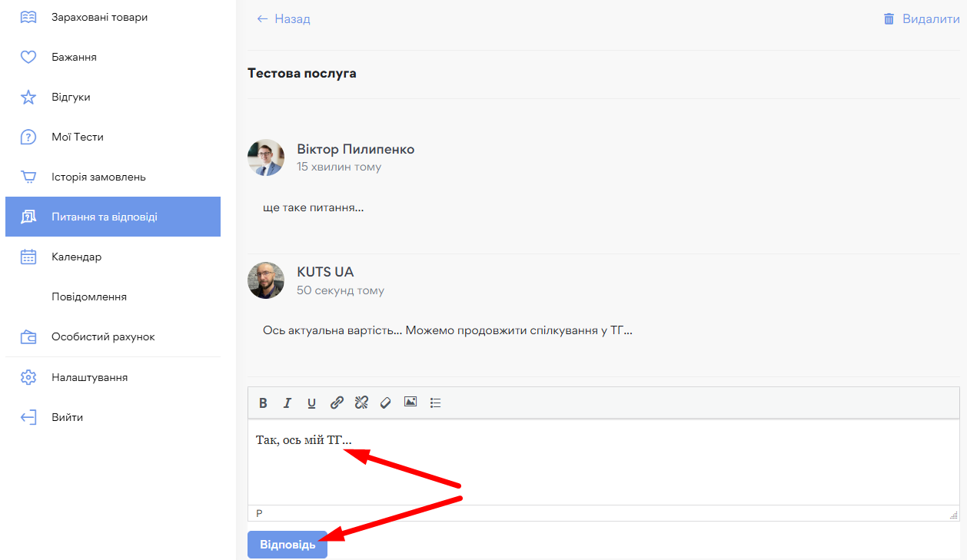Click the trash icon next to Видалити

point(889,19)
